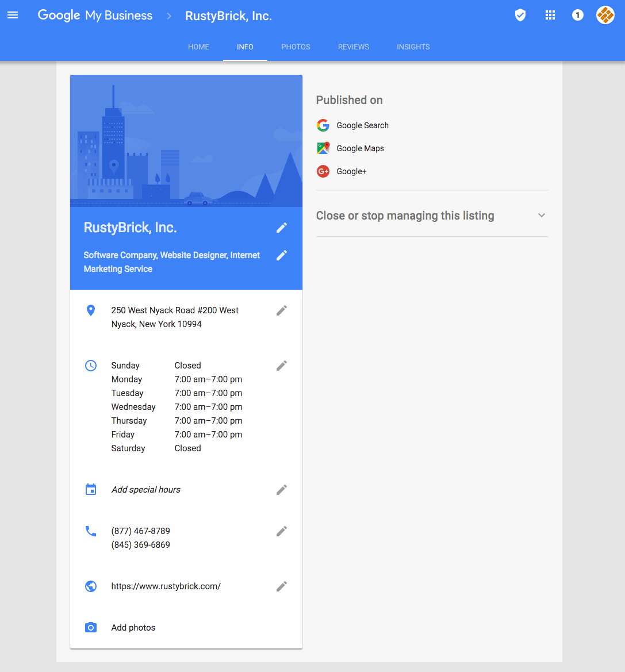Edit website URL pencil icon

point(282,586)
